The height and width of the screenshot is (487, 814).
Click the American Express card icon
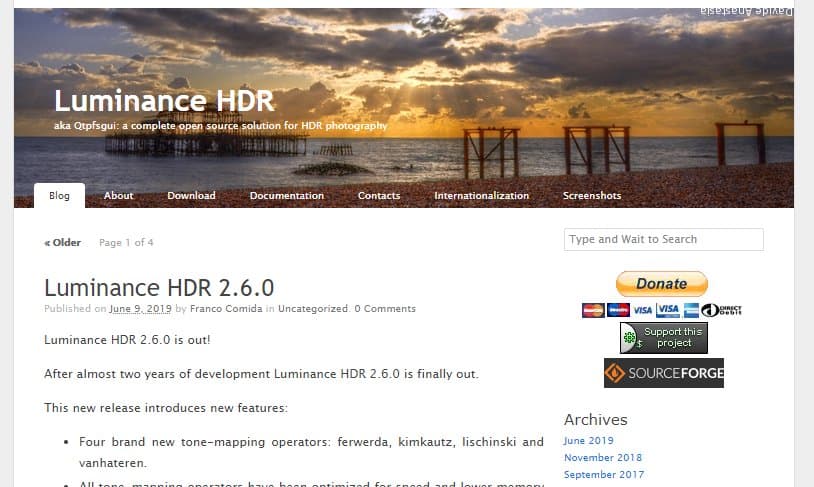point(691,310)
